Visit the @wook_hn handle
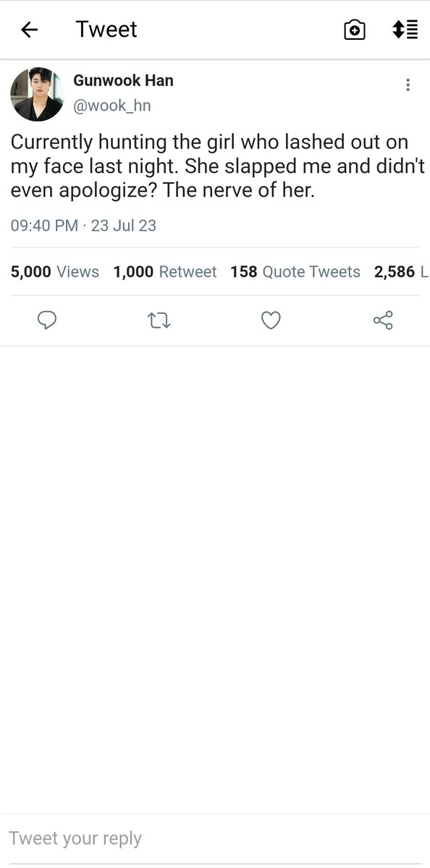Image resolution: width=430 pixels, height=868 pixels. coord(112,106)
